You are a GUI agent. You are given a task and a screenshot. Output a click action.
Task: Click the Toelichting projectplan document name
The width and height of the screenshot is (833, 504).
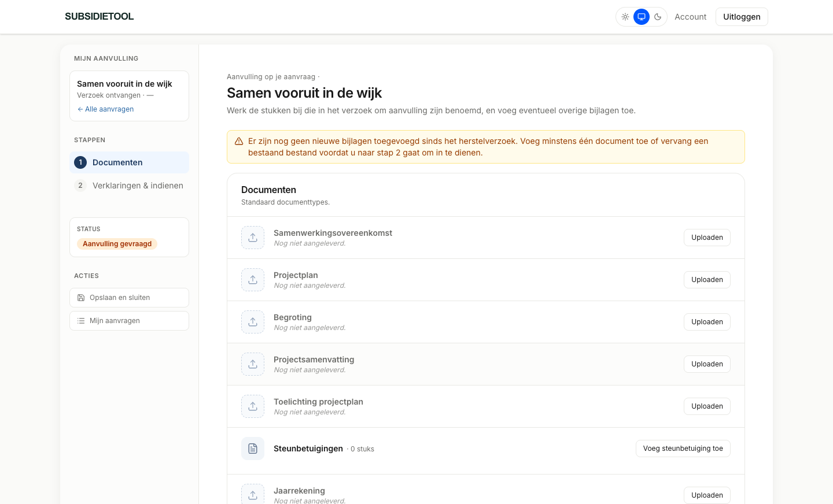point(318,402)
